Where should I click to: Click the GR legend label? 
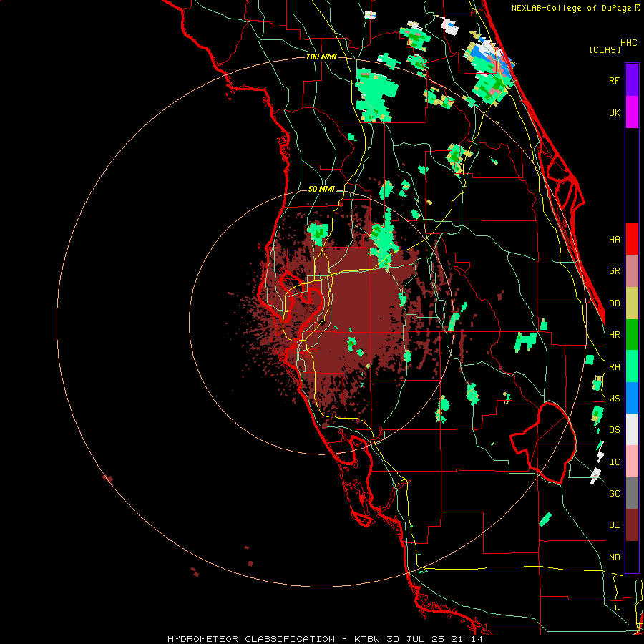tap(614, 271)
